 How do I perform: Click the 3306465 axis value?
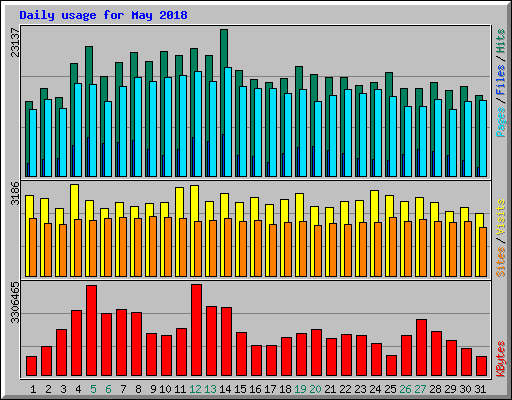[15, 302]
